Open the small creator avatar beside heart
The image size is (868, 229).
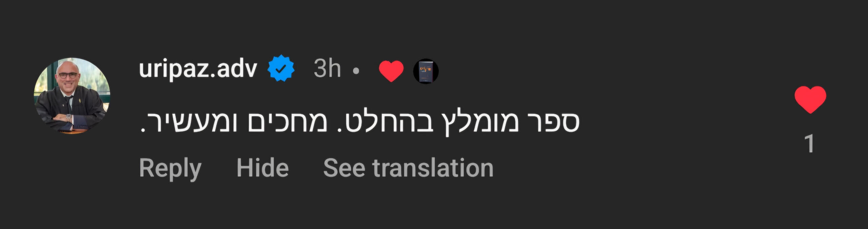click(426, 71)
